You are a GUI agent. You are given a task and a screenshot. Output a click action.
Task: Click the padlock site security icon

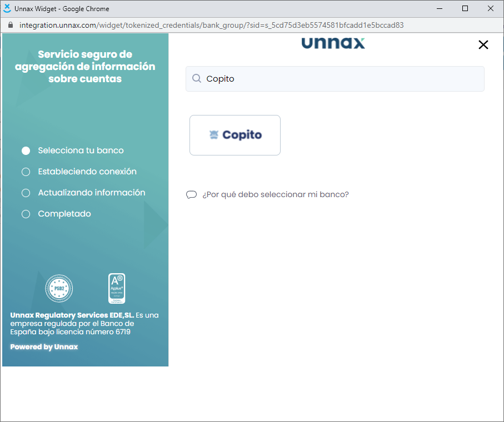(11, 25)
